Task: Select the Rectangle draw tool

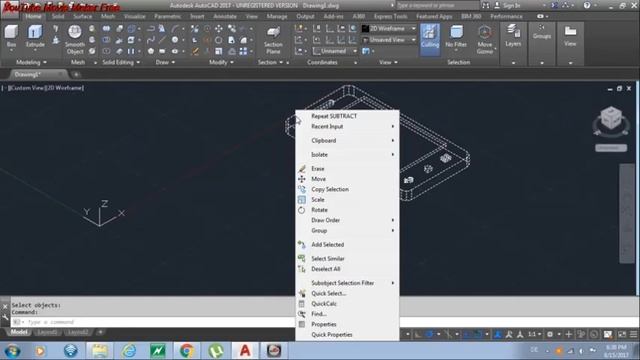Action: click(x=162, y=51)
